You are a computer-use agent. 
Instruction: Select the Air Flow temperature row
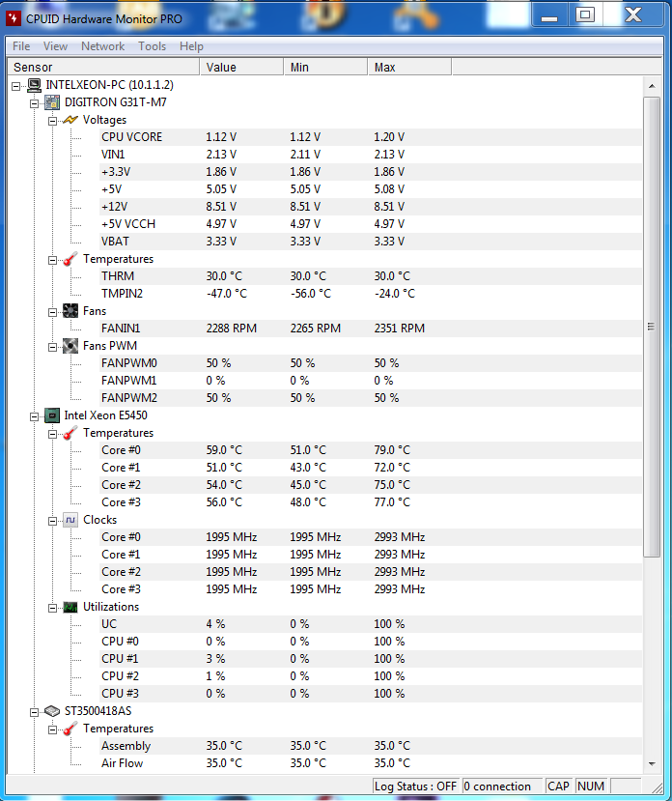click(370, 763)
